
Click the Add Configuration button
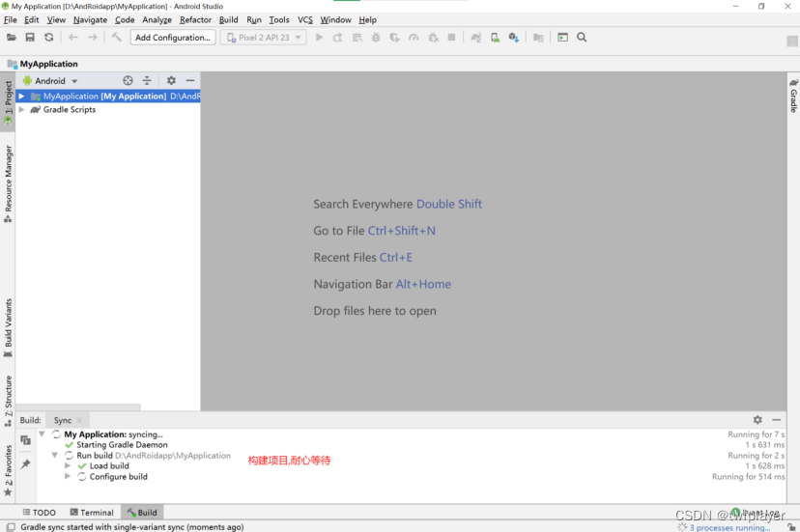tap(173, 38)
